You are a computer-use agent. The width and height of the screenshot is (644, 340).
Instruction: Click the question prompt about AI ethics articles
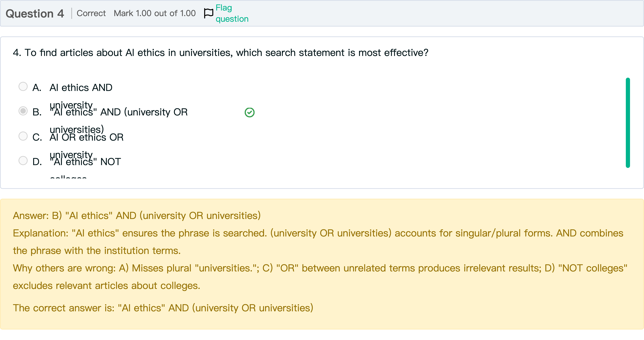[220, 53]
